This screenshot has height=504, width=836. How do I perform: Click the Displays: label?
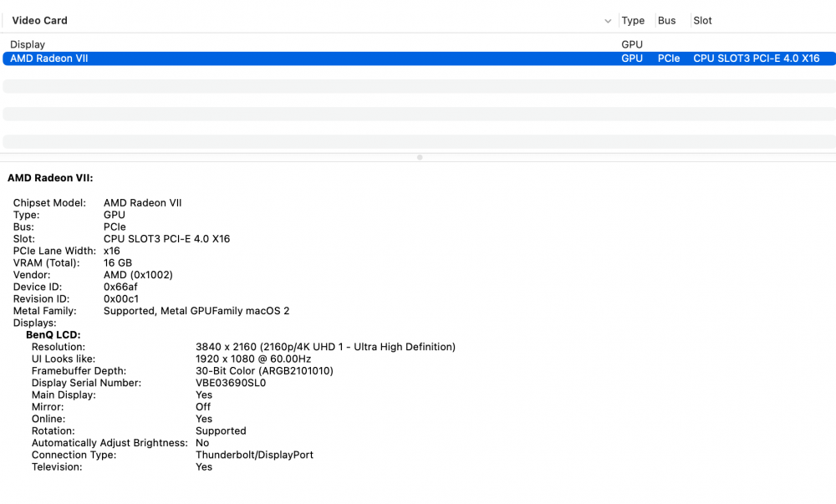34,323
